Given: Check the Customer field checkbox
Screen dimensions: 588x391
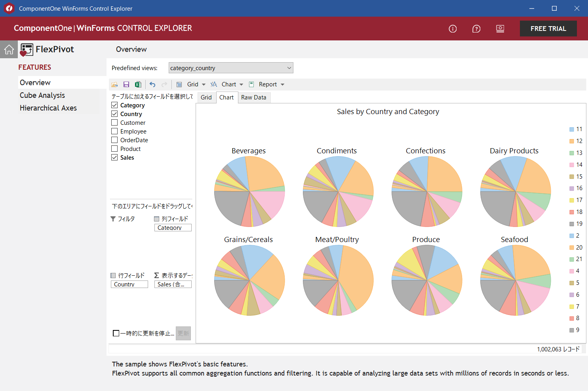Looking at the screenshot, I should tap(114, 122).
